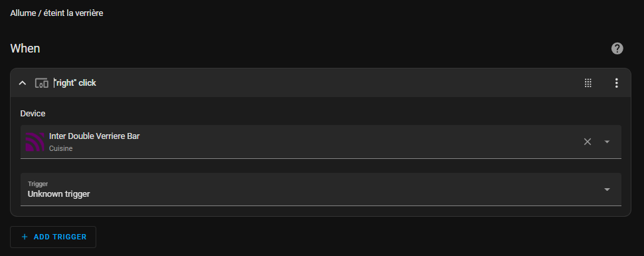
Task: Click the Cuisine area label under device
Action: 61,148
